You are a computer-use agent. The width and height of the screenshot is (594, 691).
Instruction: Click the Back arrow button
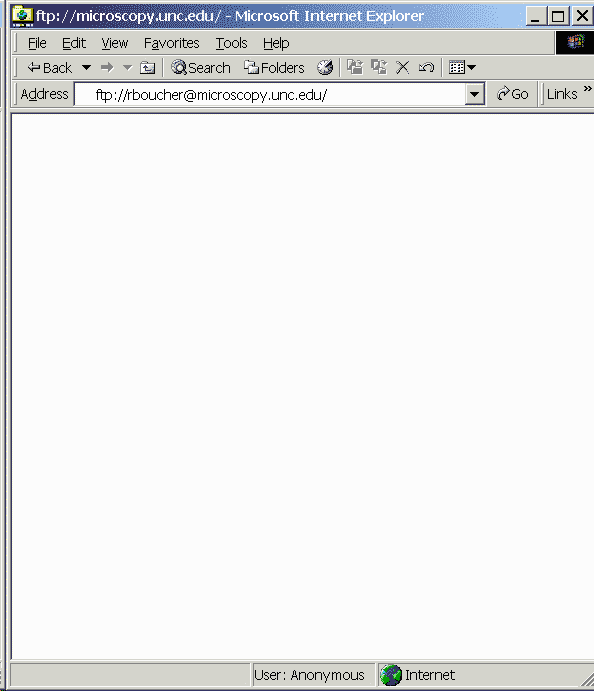tap(49, 68)
